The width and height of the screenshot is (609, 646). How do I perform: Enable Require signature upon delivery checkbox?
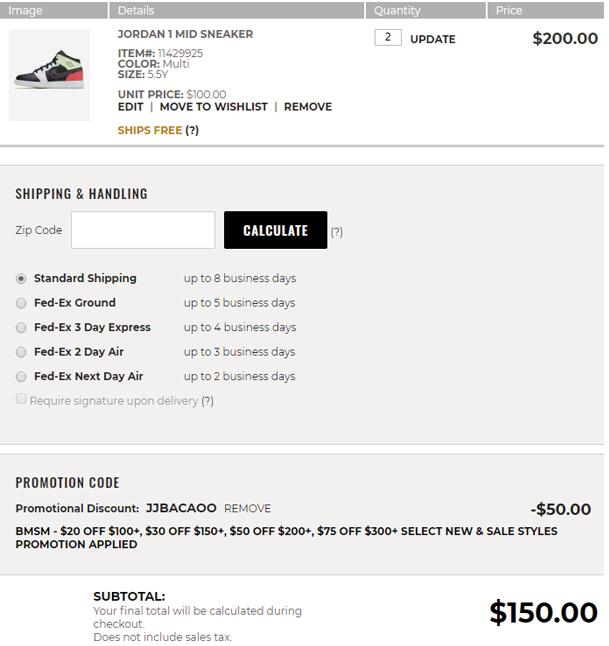[21, 400]
